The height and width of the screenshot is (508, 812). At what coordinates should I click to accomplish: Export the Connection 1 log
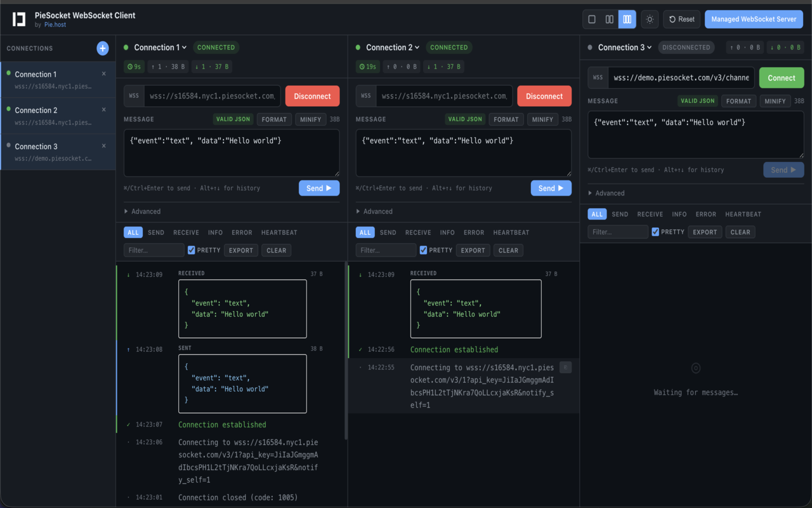tap(241, 250)
